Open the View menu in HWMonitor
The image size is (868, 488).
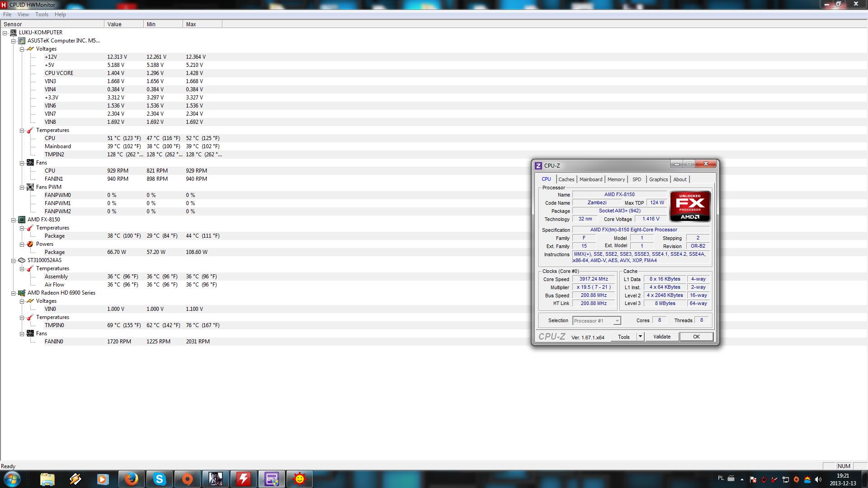[x=23, y=14]
